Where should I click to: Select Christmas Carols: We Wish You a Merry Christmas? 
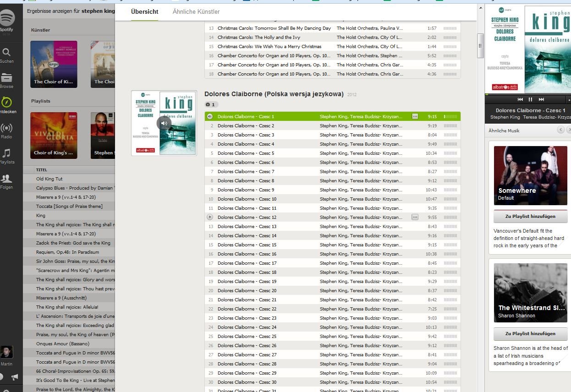pos(333,47)
